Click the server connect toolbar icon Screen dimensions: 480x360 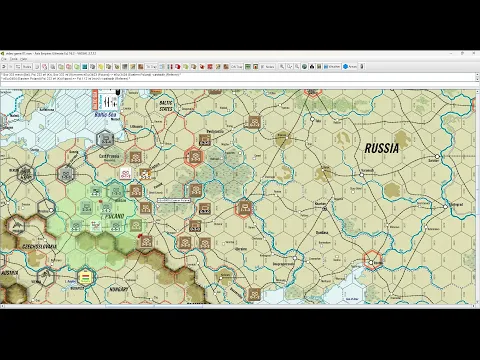18,67
